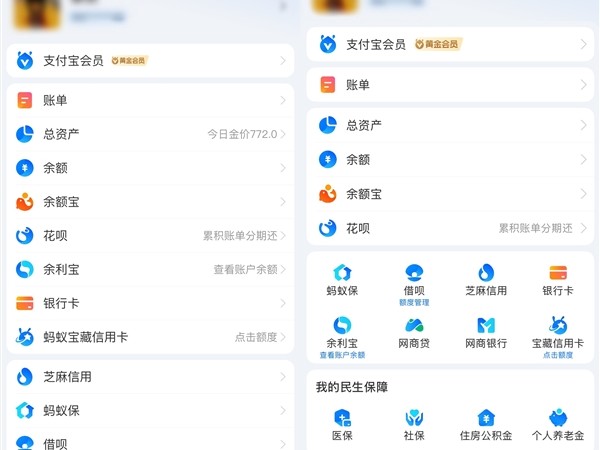Expand 账单 chevron in left panel
This screenshot has height=450, width=600.
pos(283,100)
